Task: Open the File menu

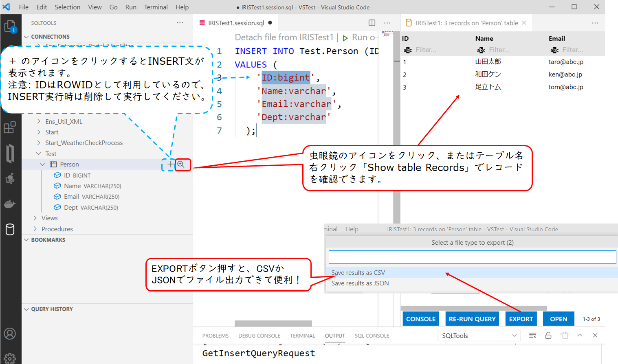Action: pos(24,7)
